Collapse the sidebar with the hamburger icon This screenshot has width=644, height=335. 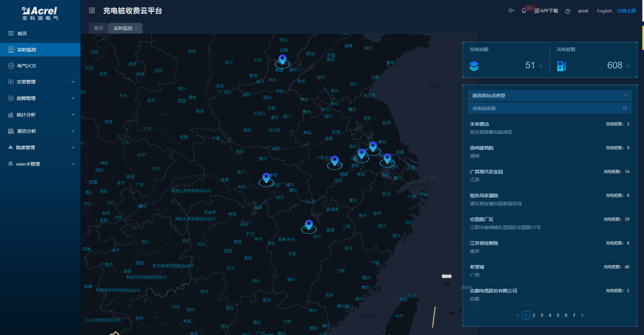(x=92, y=10)
